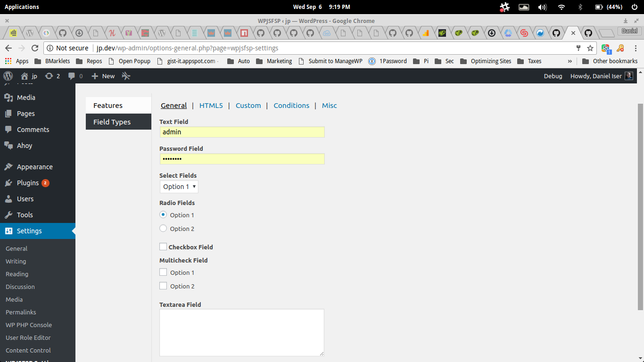Switch to the HTML5 tab
This screenshot has width=644, height=362.
tap(211, 106)
